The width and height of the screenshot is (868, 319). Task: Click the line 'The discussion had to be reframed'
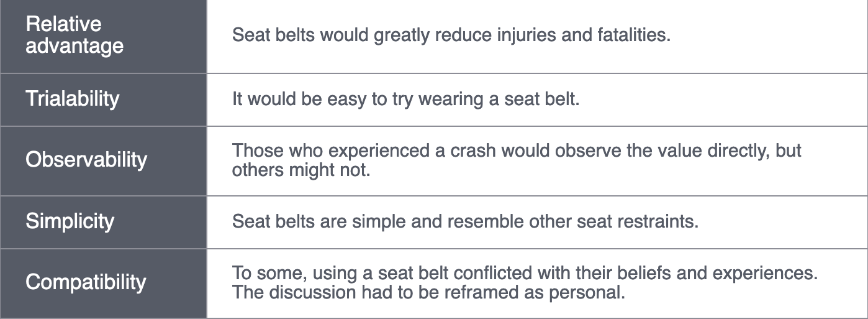click(428, 292)
